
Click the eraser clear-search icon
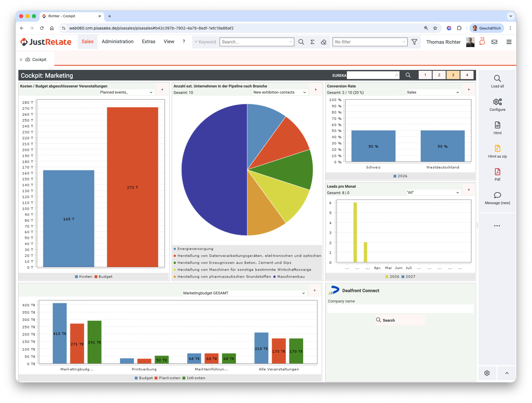click(x=323, y=42)
